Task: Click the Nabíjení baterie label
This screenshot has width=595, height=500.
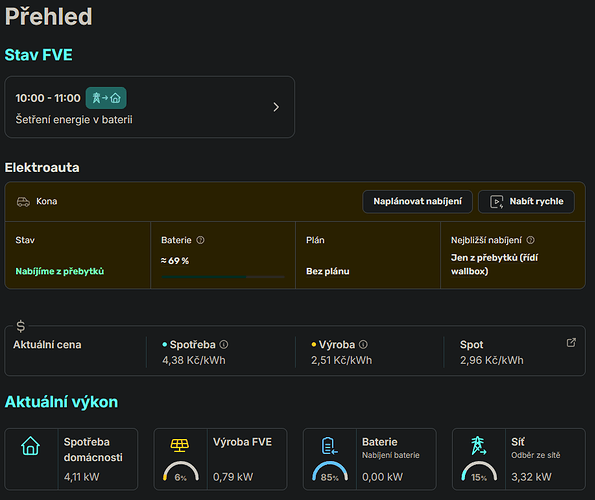Action: [391, 455]
